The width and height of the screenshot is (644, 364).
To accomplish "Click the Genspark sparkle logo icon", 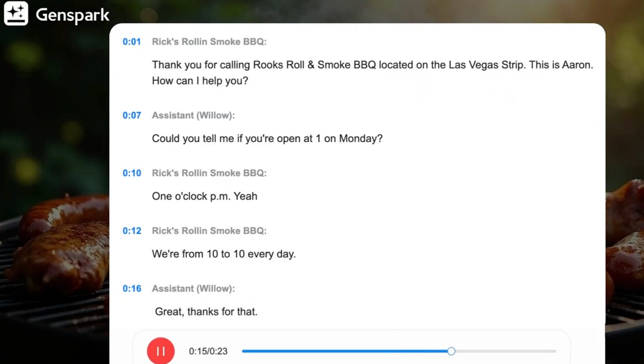I will 16,14.
